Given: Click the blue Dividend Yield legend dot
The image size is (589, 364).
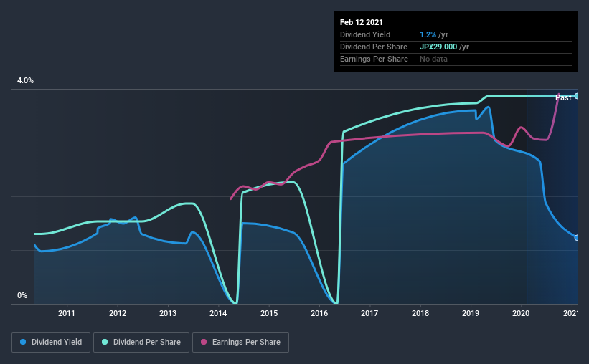Looking at the screenshot, I should coord(23,342).
